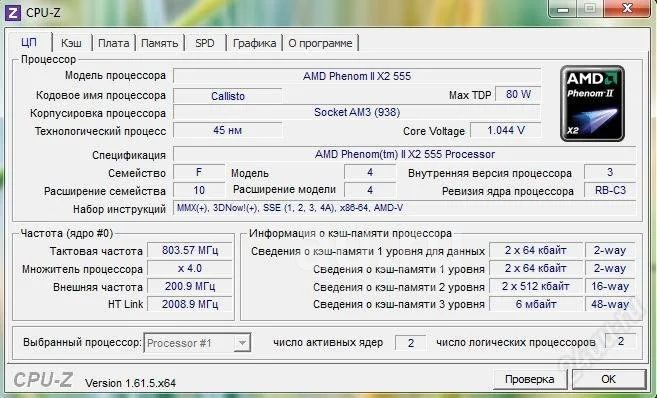The image size is (657, 398).
Task: Open the Память tab
Action: 159,43
